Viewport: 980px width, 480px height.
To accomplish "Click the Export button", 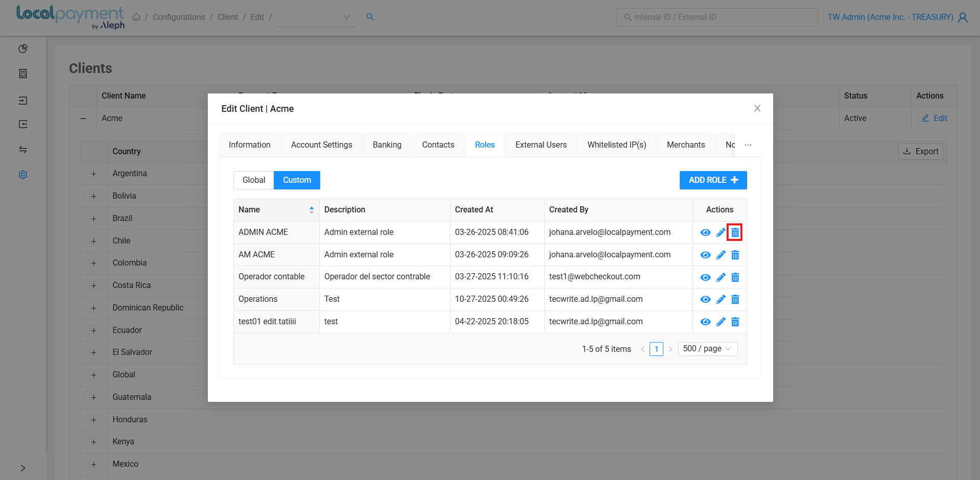I will [x=921, y=152].
